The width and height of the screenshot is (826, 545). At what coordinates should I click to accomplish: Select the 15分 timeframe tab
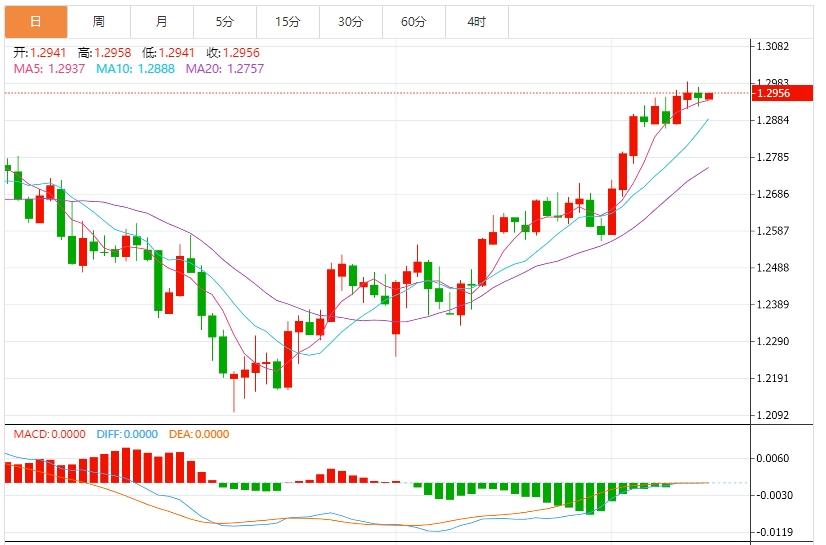[x=287, y=21]
